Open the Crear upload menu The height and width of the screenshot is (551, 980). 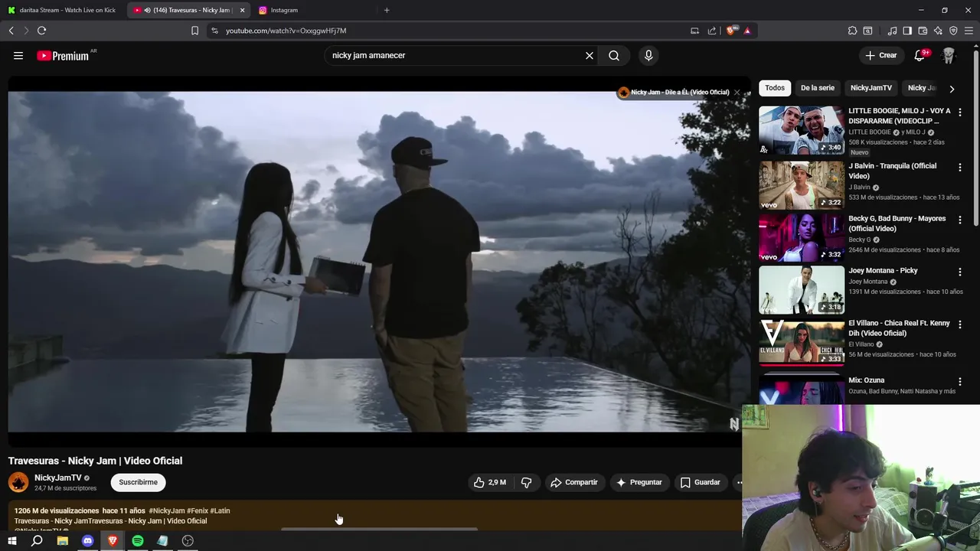[881, 55]
